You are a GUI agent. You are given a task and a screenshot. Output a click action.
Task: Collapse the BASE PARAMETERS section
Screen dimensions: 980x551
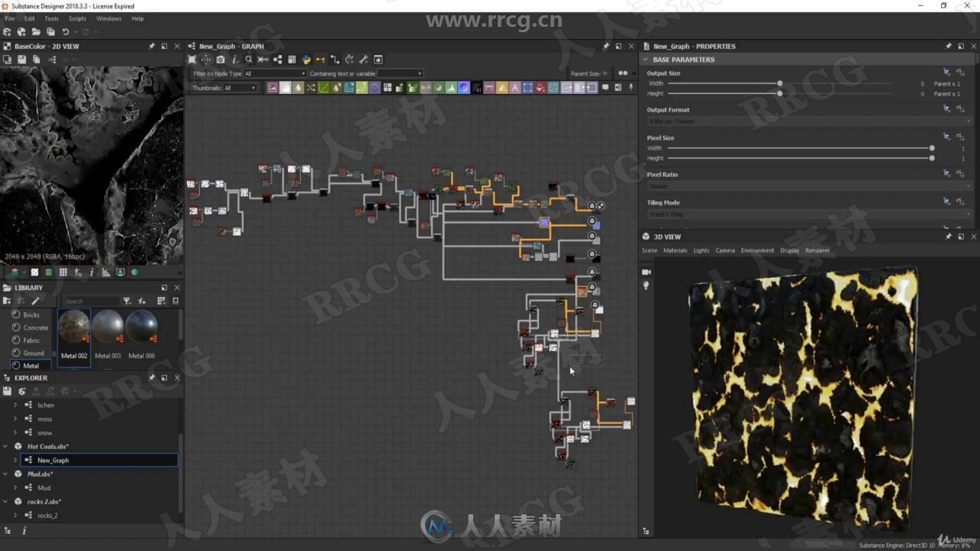coord(645,60)
